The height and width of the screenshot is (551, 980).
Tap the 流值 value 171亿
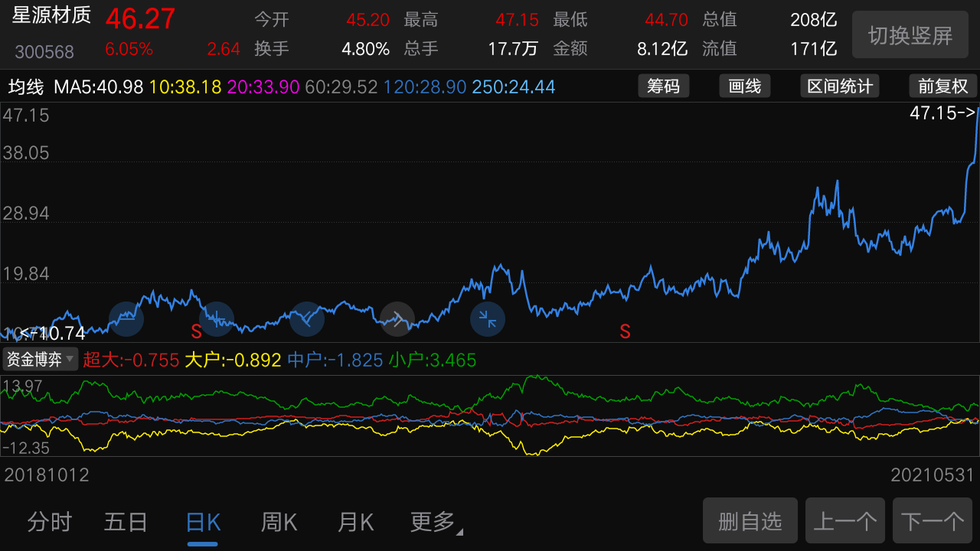click(x=814, y=49)
